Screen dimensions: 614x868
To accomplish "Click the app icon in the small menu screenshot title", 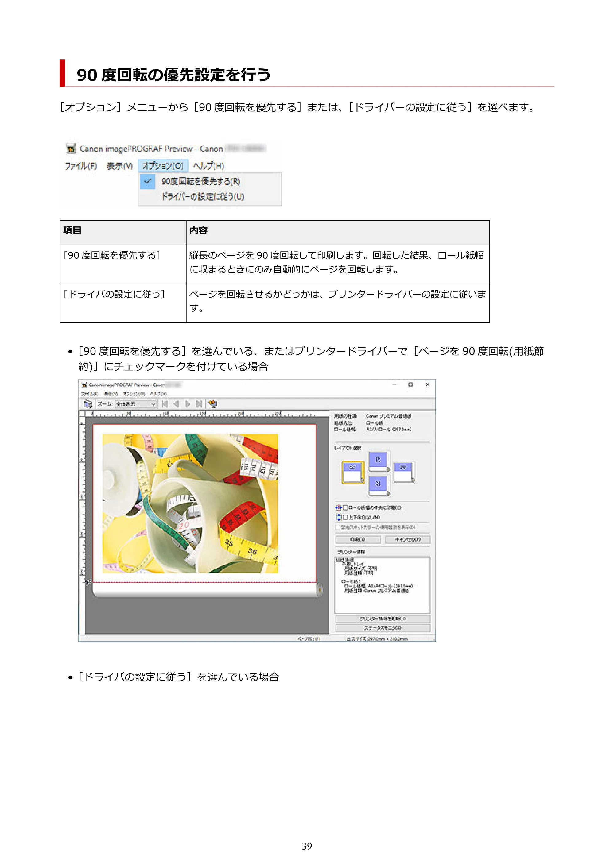I will pos(71,149).
